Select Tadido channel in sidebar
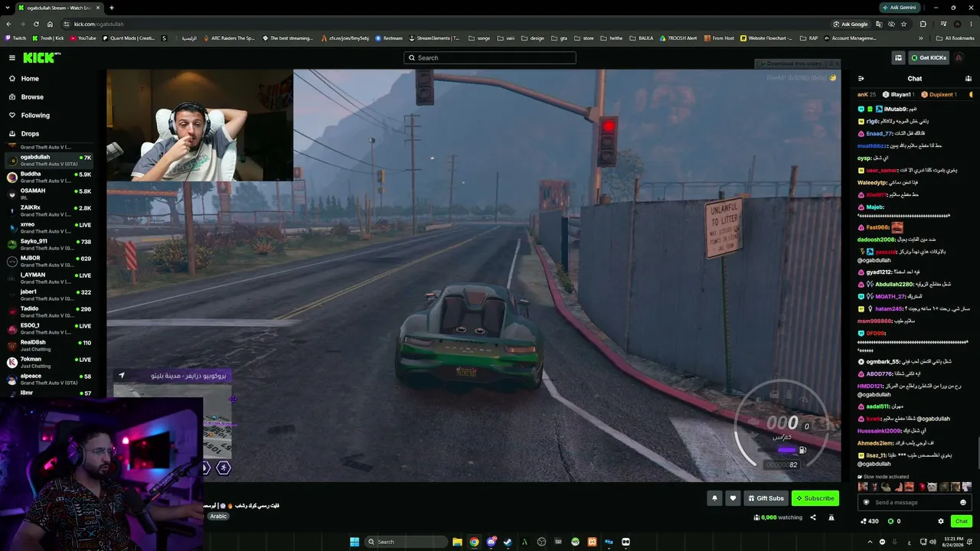The width and height of the screenshot is (980, 551). click(51, 312)
